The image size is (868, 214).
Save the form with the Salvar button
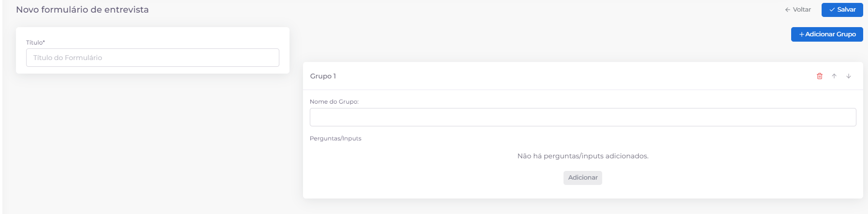click(x=842, y=10)
